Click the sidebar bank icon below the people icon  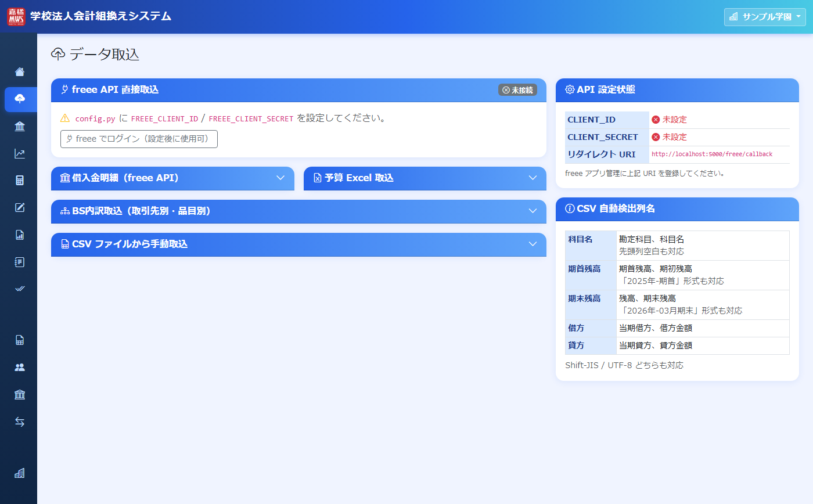[20, 395]
